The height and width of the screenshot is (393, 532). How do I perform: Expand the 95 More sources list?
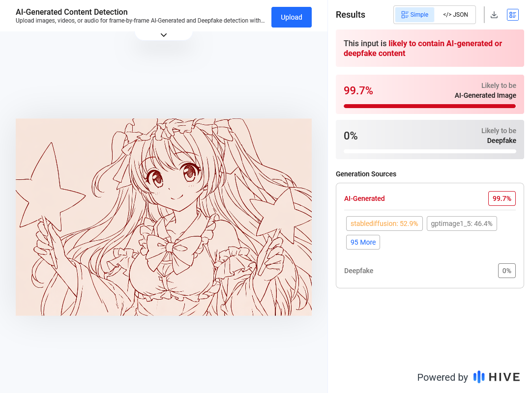coord(363,242)
